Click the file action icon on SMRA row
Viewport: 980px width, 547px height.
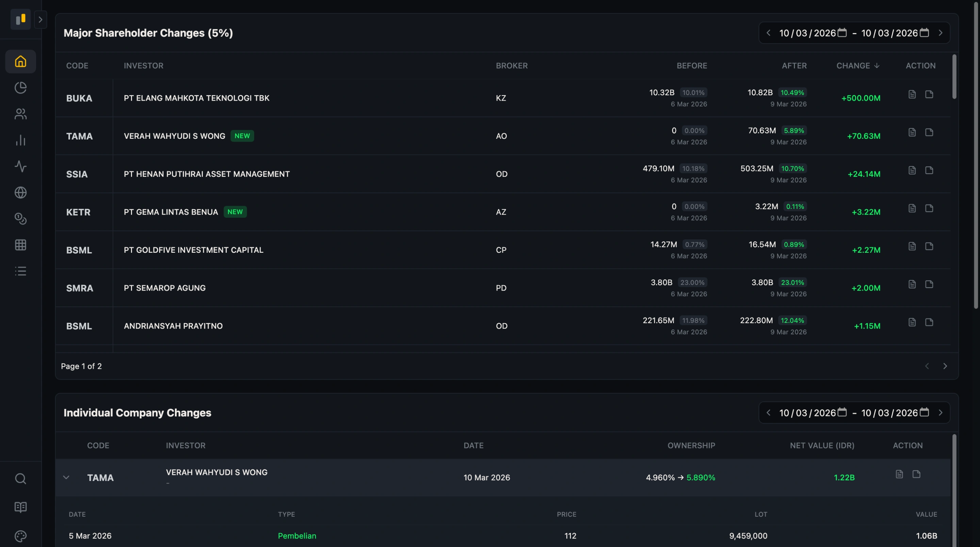[929, 284]
